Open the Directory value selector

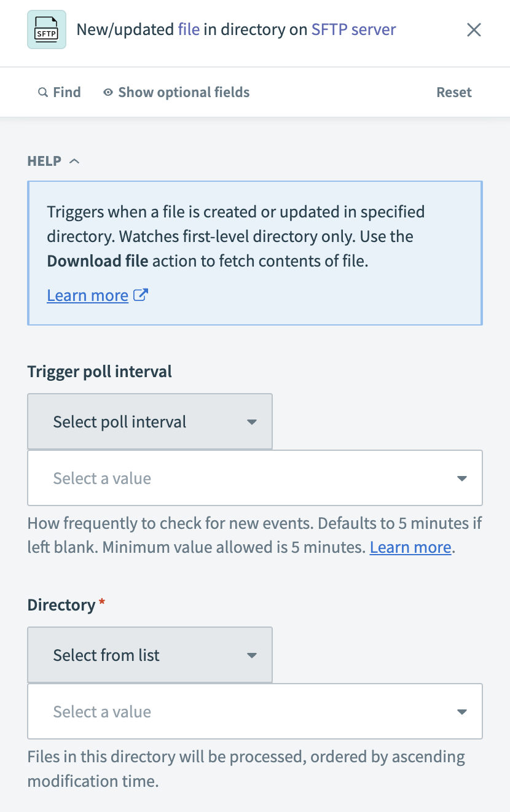(x=254, y=711)
